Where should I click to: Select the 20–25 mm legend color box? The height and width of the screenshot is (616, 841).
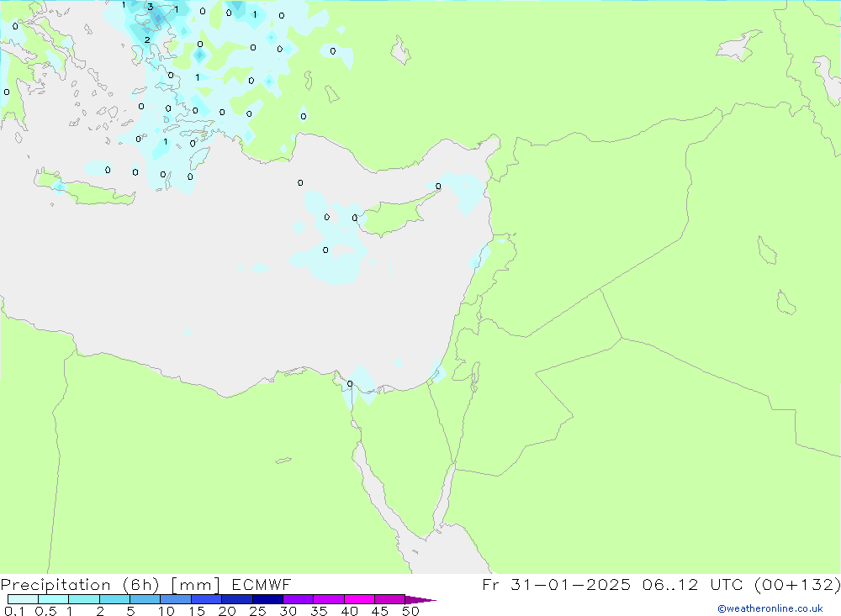pos(237,599)
